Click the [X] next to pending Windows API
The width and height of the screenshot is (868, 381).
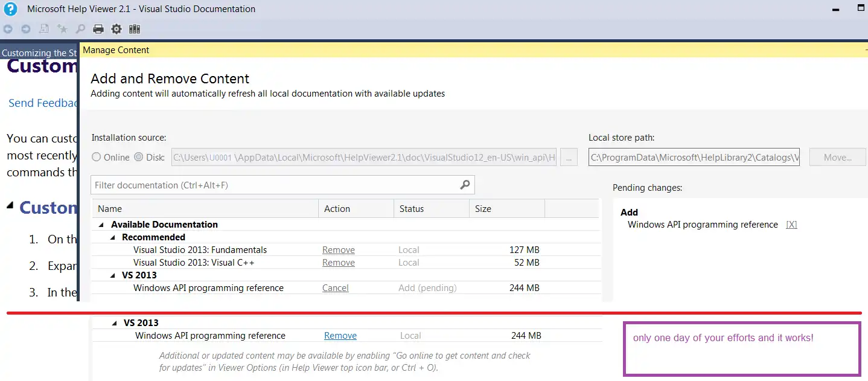click(x=791, y=225)
